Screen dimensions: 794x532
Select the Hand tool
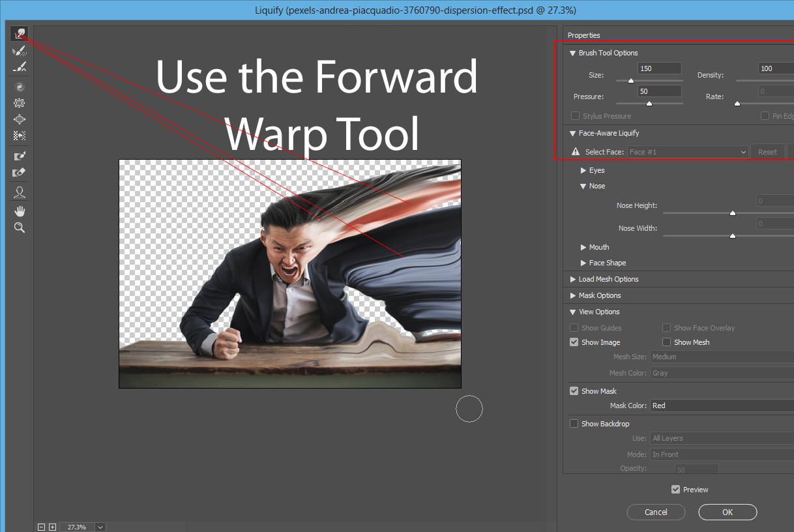coord(19,211)
